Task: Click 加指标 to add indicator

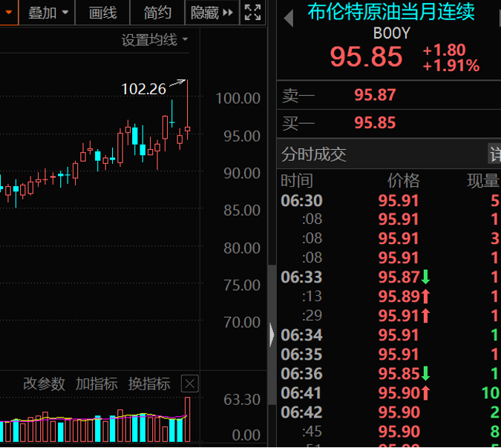Action: tap(96, 383)
